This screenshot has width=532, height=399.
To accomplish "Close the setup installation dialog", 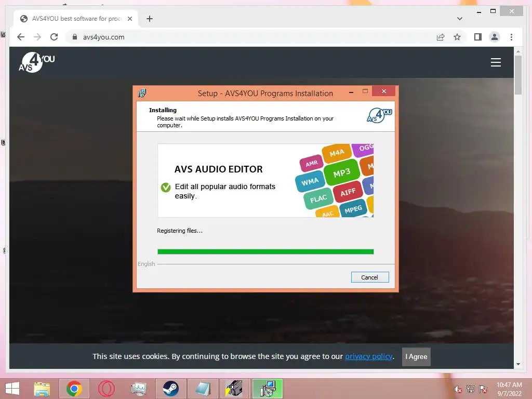I will (x=384, y=91).
